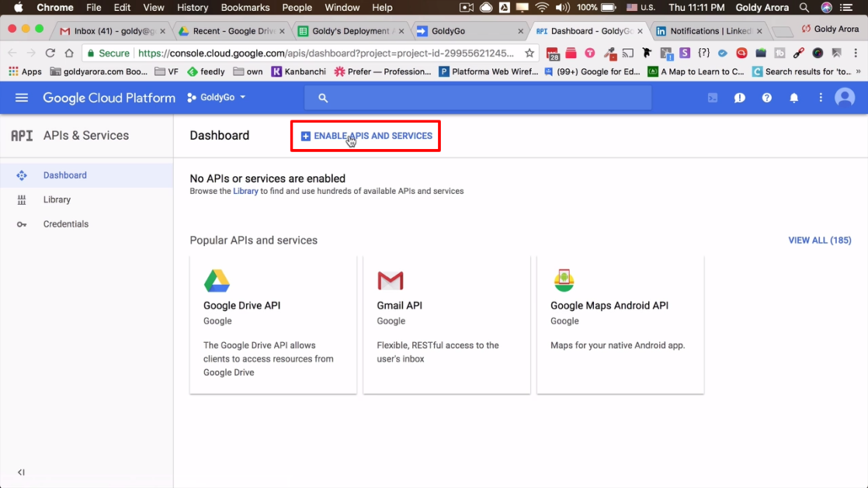868x488 pixels.
Task: Open the send feedback icon
Action: pyautogui.click(x=740, y=98)
